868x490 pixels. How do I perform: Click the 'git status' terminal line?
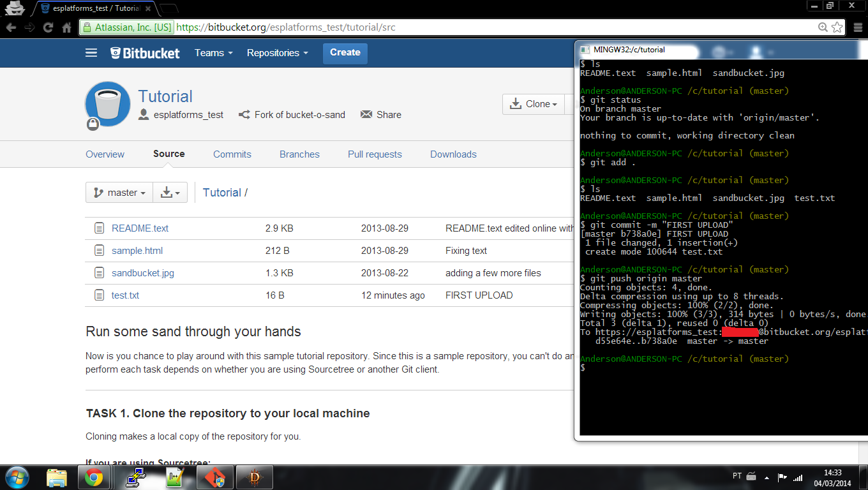(x=610, y=100)
